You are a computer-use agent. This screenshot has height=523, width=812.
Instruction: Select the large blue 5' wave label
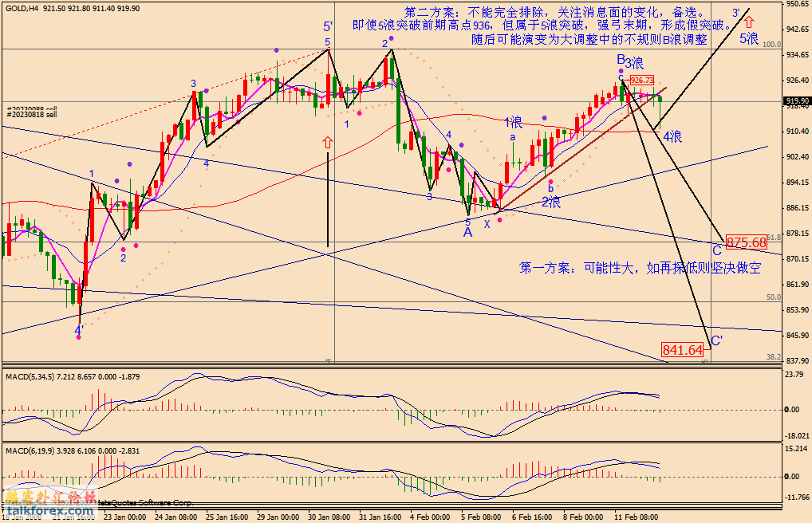click(x=327, y=26)
